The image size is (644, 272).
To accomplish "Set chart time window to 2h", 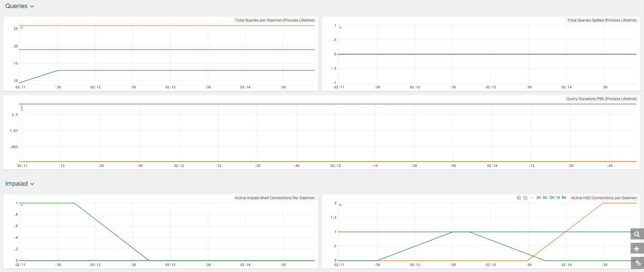I will click(x=539, y=198).
